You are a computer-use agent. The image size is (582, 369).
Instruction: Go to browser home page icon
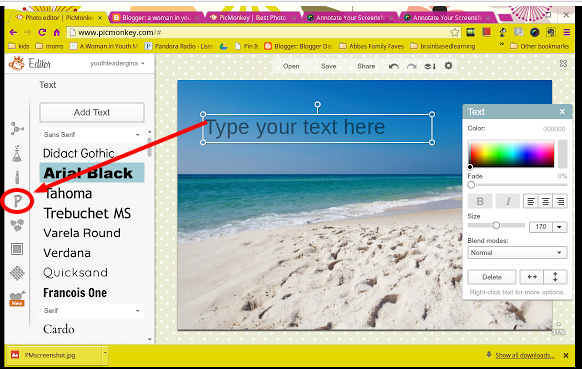(56, 32)
